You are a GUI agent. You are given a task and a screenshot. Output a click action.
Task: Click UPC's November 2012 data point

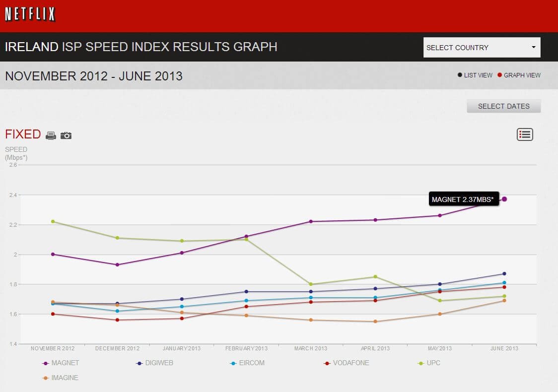point(53,222)
